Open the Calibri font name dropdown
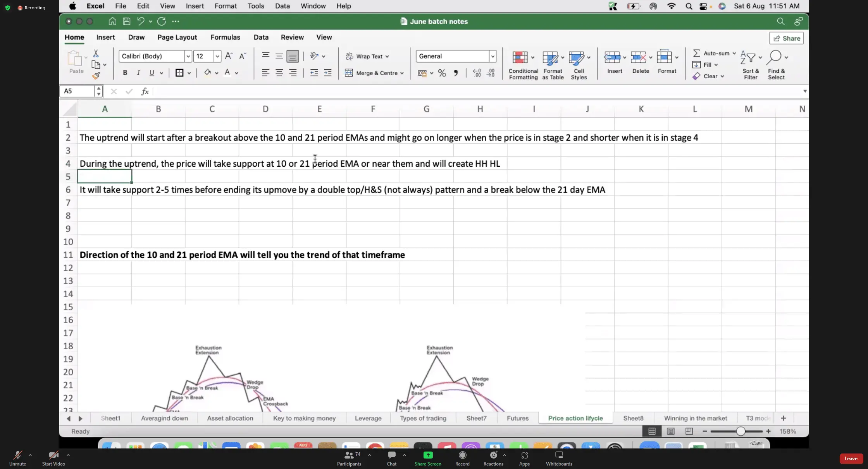Image resolution: width=868 pixels, height=469 pixels. (188, 56)
